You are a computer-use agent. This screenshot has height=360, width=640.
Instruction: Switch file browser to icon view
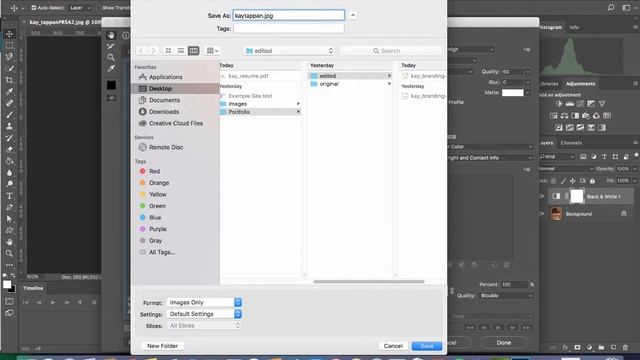(x=168, y=51)
